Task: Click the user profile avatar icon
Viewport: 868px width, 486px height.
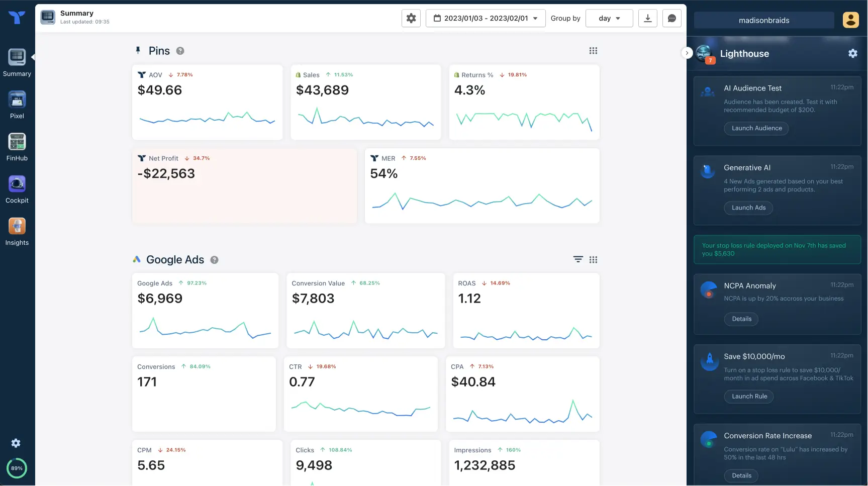Action: point(850,20)
